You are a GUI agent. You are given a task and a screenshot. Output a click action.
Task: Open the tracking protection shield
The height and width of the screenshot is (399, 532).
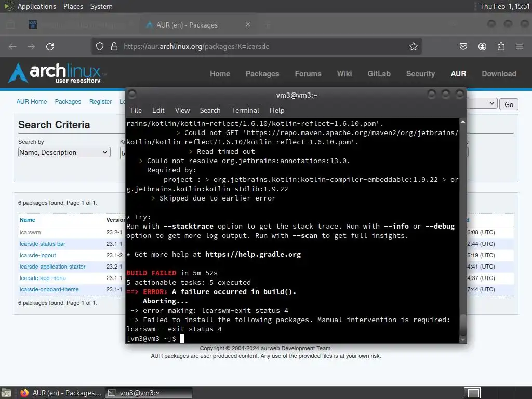coord(99,46)
